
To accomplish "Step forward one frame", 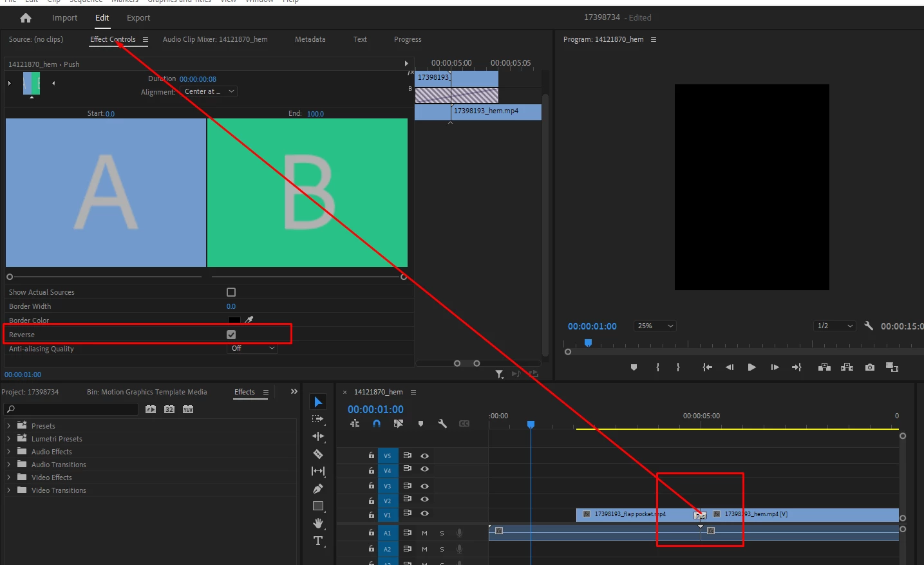I will (x=775, y=367).
